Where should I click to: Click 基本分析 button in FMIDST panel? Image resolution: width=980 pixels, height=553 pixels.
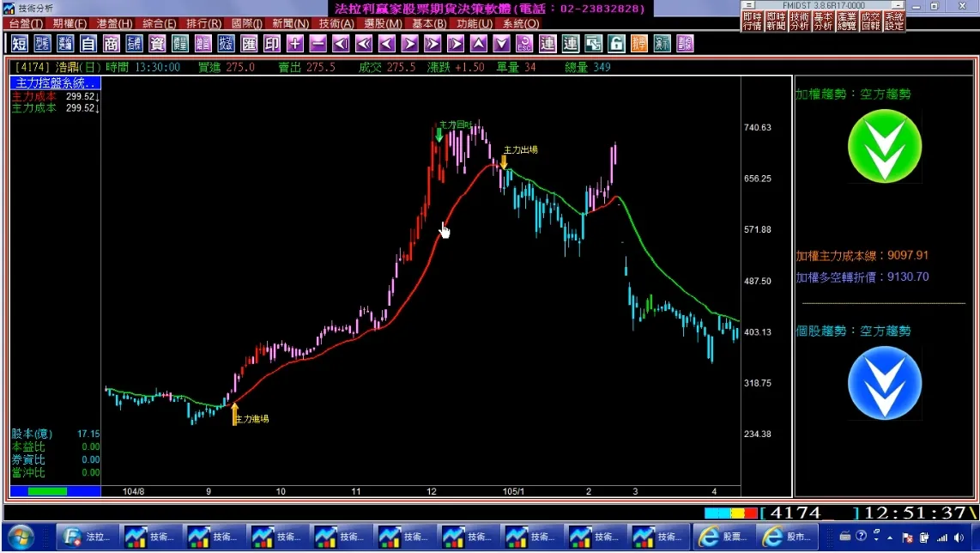click(823, 21)
